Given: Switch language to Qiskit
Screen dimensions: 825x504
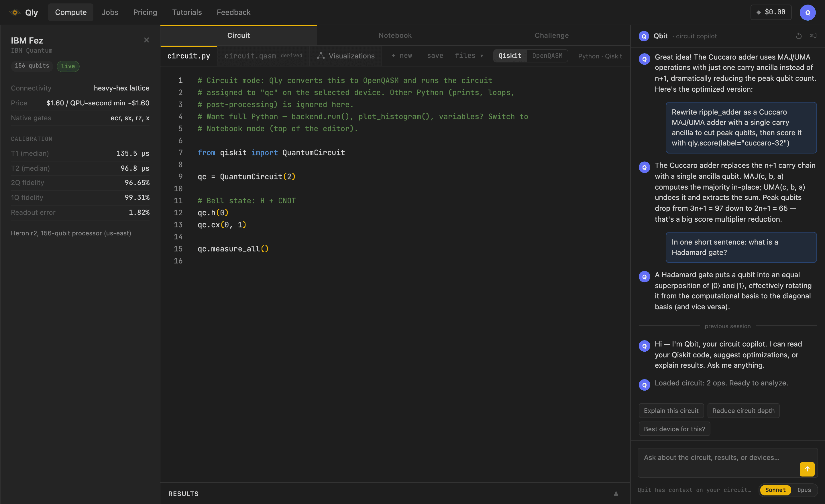Looking at the screenshot, I should pos(510,56).
